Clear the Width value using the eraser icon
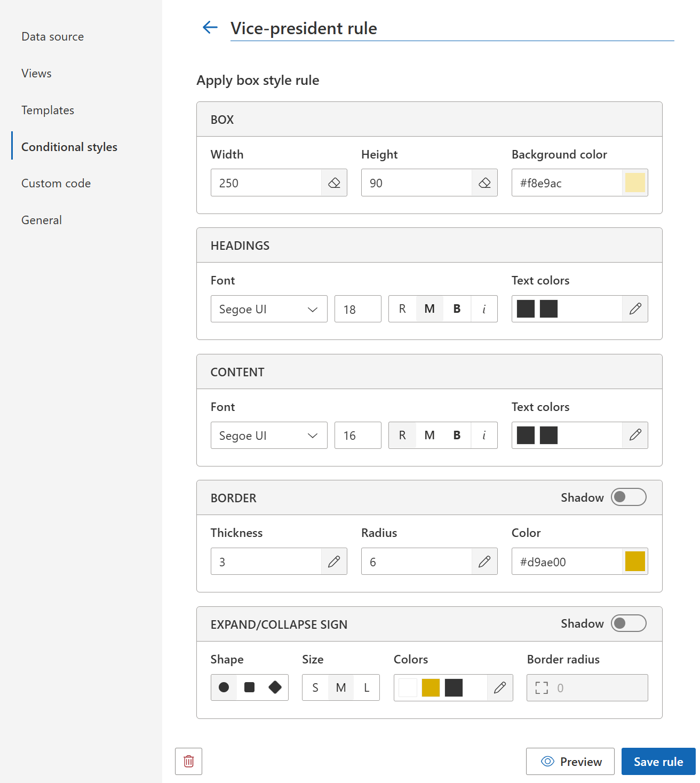The height and width of the screenshot is (783, 700). coord(335,183)
